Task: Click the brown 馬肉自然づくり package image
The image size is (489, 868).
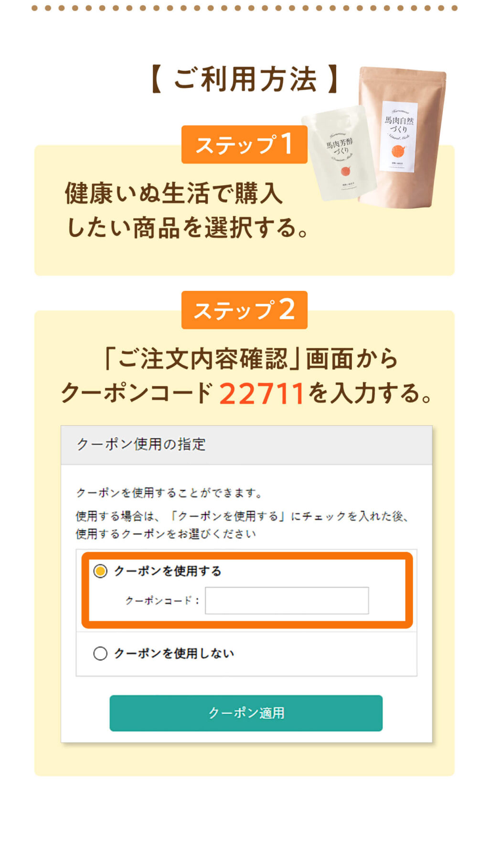Action: coord(401,138)
